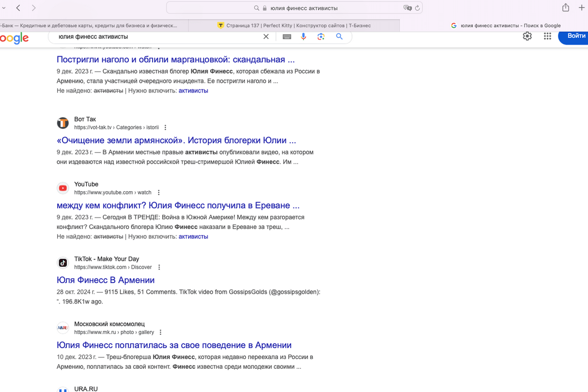
Task: Open the on-screen keyboard icon
Action: (x=287, y=37)
